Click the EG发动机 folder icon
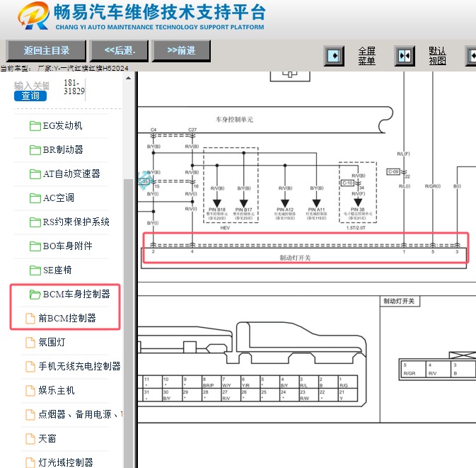 pos(35,126)
